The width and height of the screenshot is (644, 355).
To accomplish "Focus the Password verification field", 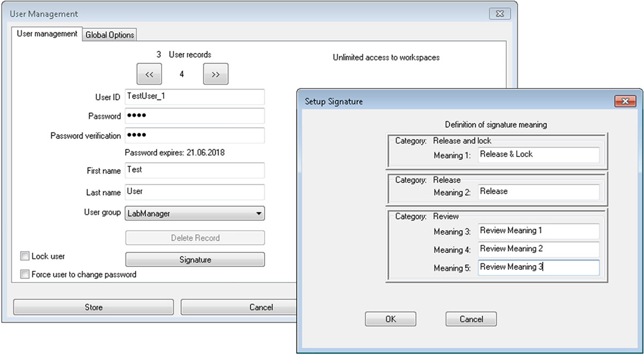I will (194, 135).
